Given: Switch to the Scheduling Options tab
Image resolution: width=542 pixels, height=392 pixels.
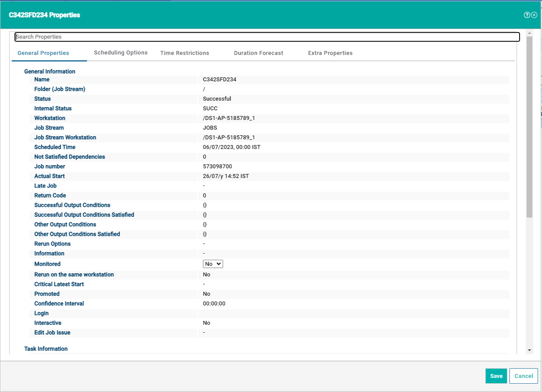Looking at the screenshot, I should (120, 52).
